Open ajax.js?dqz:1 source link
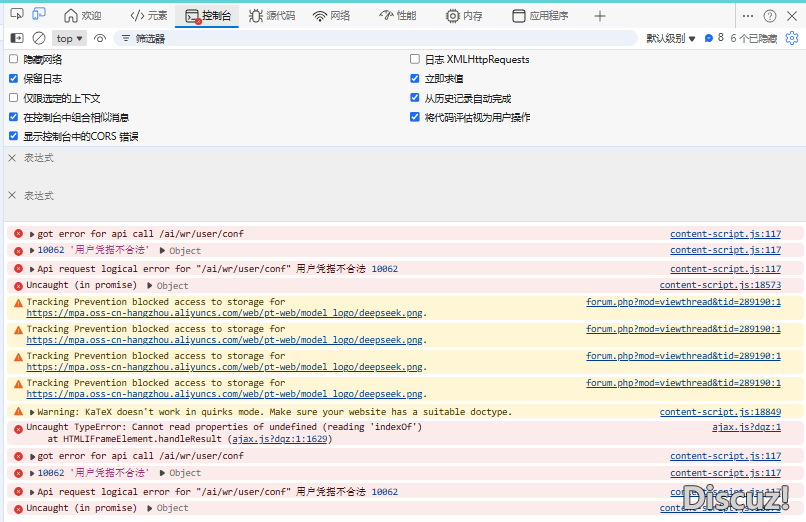This screenshot has width=806, height=522. 746,427
